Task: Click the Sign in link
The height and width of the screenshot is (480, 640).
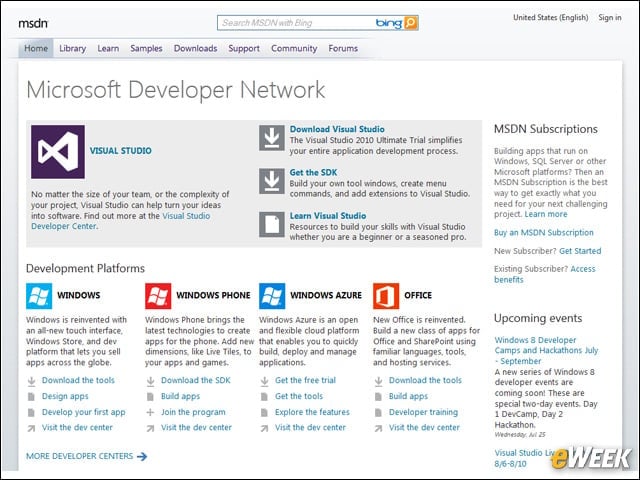Action: pos(610,18)
